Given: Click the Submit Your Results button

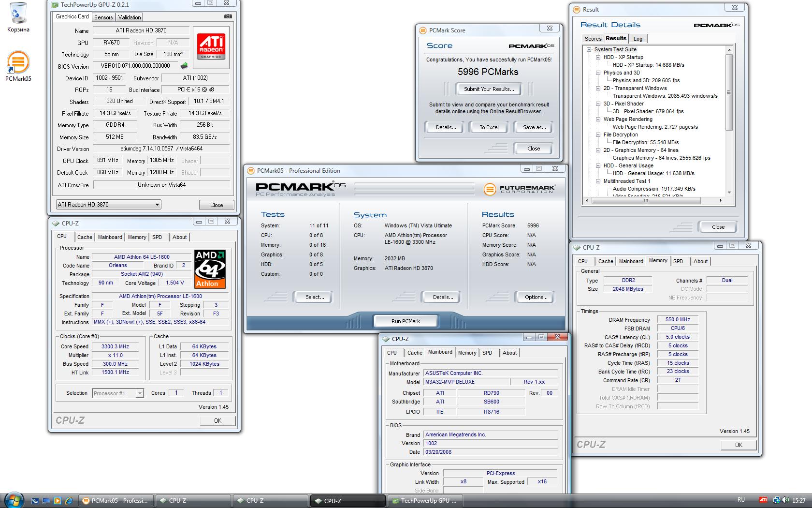Looking at the screenshot, I should pos(489,89).
